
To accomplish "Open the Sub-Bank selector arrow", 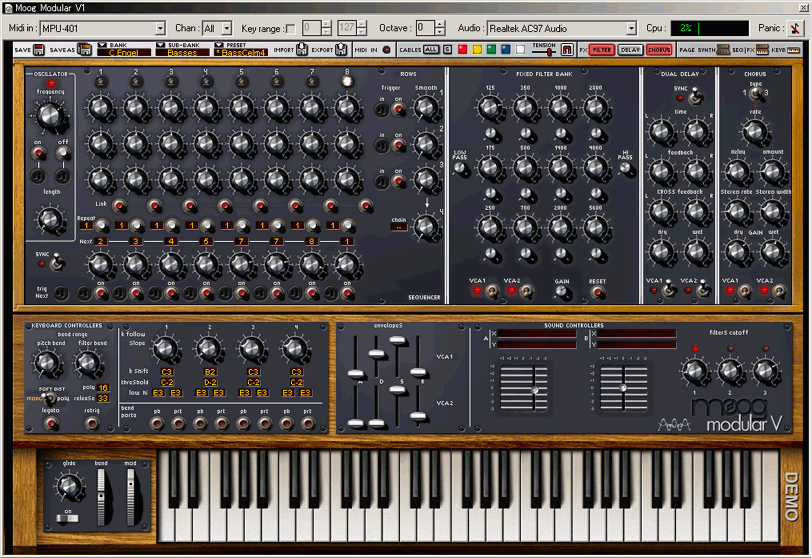I will pos(161,45).
